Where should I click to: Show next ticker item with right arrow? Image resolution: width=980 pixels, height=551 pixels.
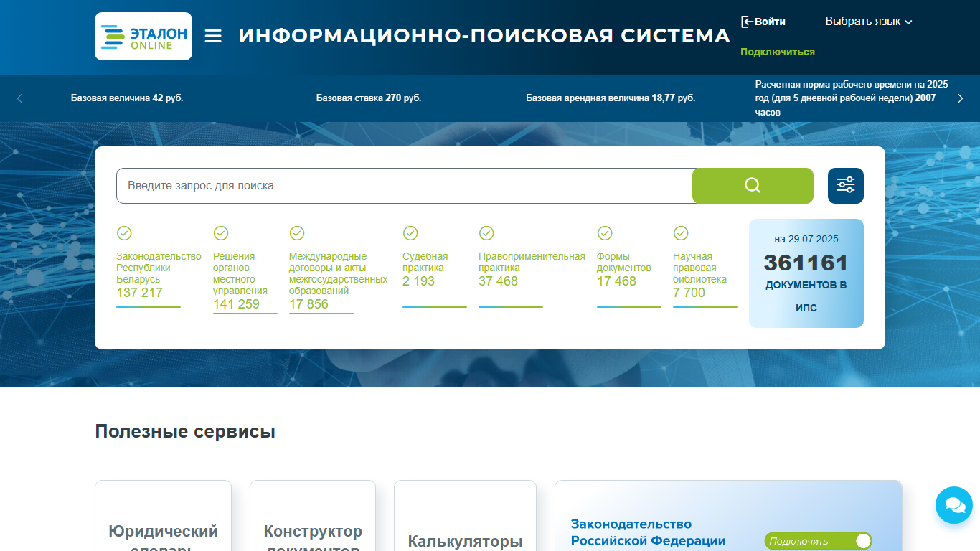[961, 98]
